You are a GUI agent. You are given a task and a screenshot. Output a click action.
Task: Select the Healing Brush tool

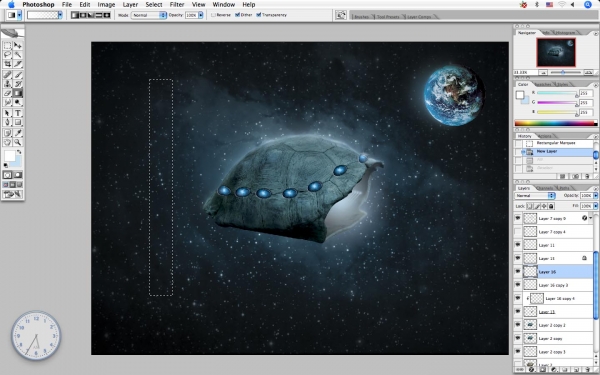[x=7, y=75]
